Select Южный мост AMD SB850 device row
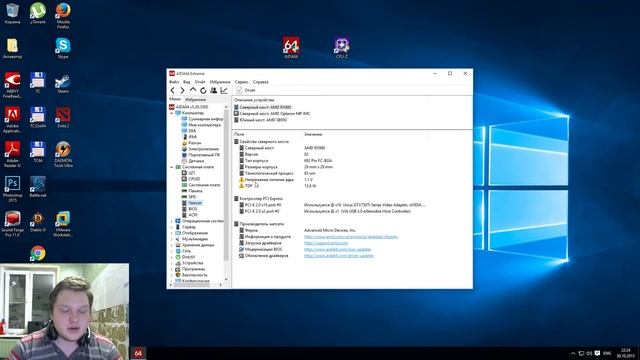This screenshot has width=640, height=360. 260,120
